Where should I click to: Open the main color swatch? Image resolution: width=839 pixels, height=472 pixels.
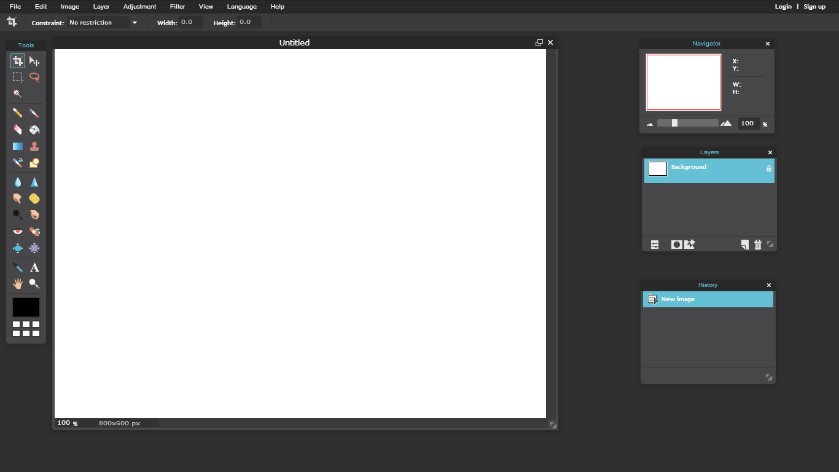26,307
